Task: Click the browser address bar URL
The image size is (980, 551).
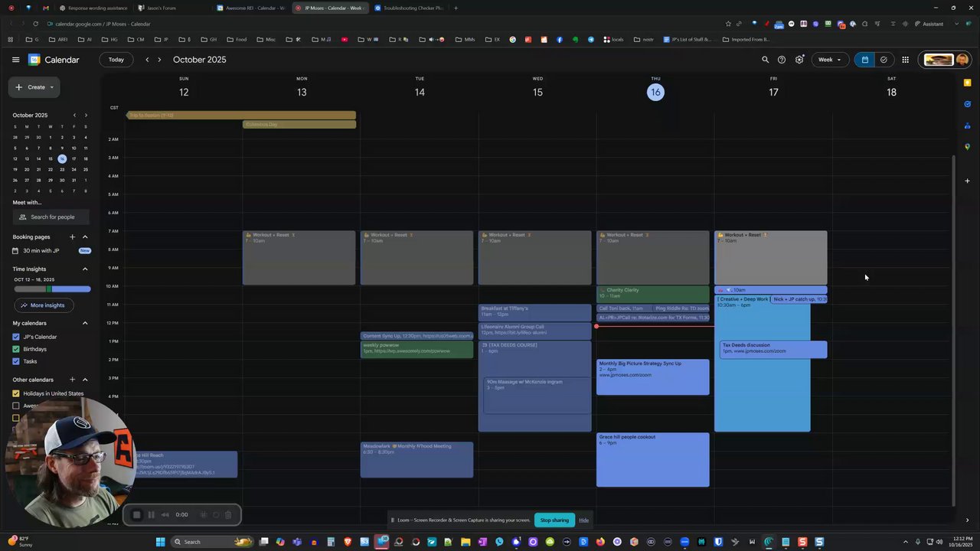Action: pos(103,24)
